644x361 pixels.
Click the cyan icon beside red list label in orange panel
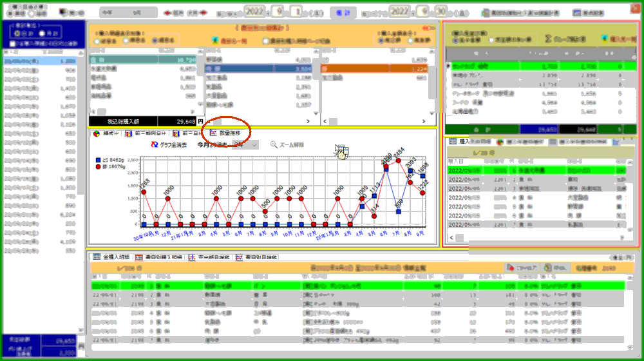[215, 41]
